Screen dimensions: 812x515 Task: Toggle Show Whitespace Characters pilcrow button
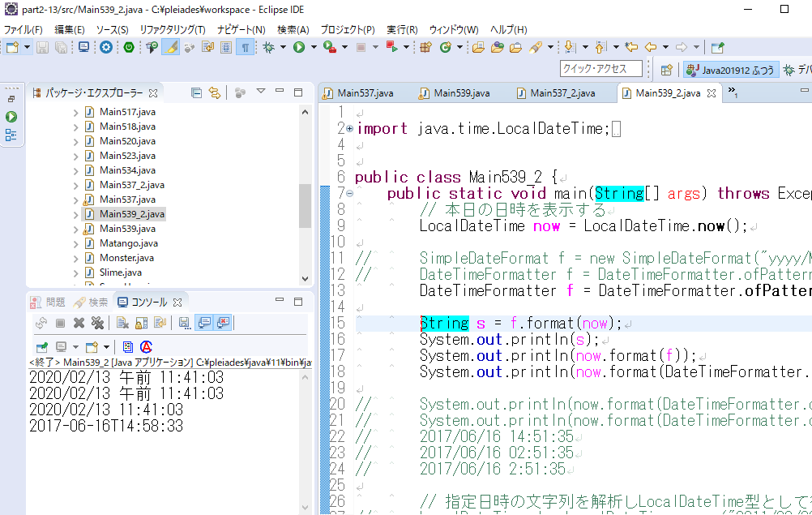[x=245, y=48]
